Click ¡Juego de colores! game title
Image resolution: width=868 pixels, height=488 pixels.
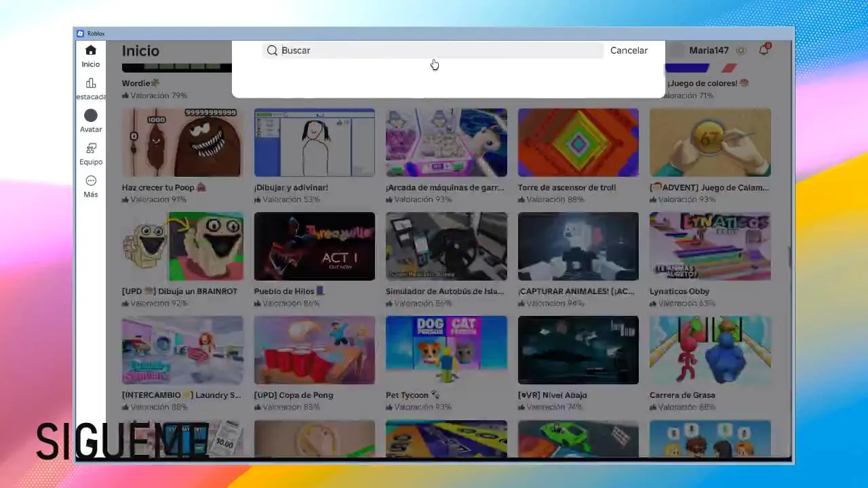point(708,83)
